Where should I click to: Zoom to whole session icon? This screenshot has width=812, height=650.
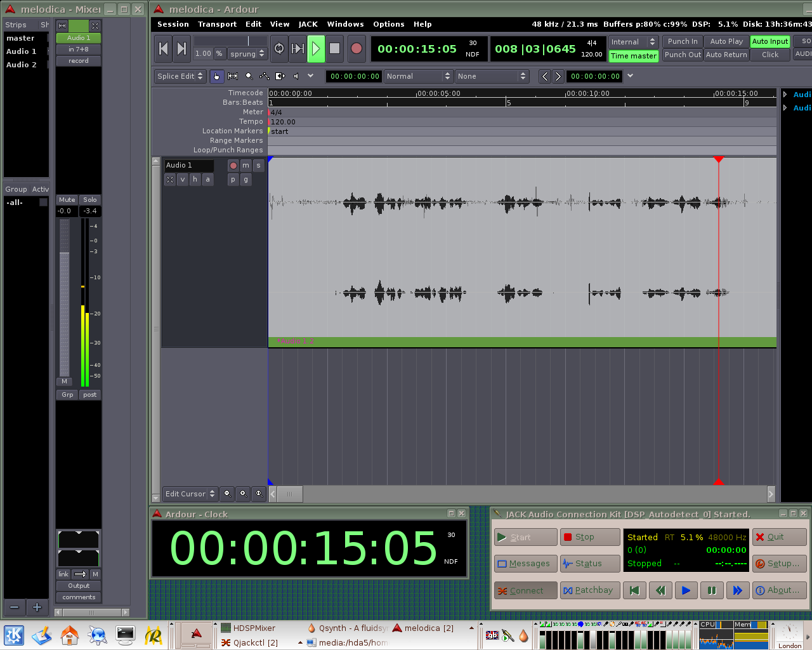(259, 494)
